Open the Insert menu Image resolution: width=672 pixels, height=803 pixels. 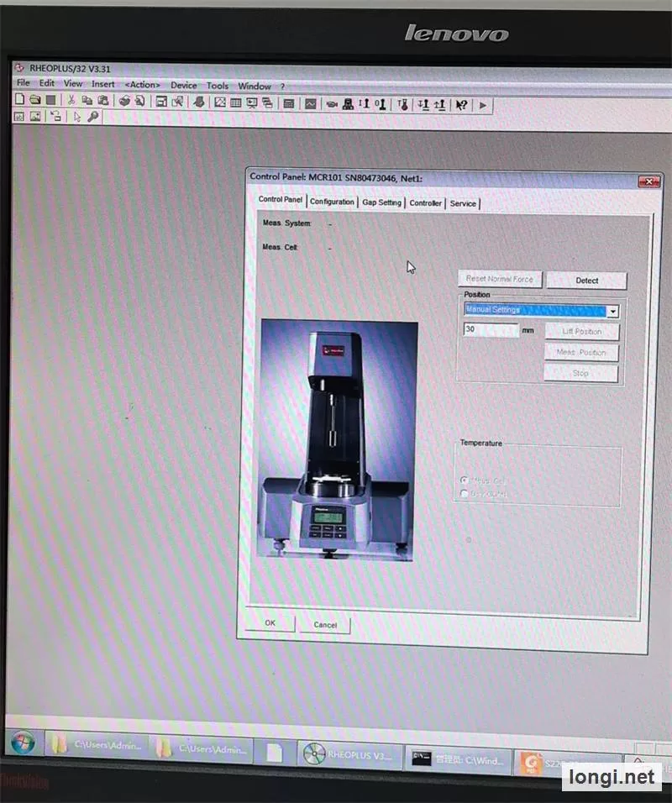[103, 84]
